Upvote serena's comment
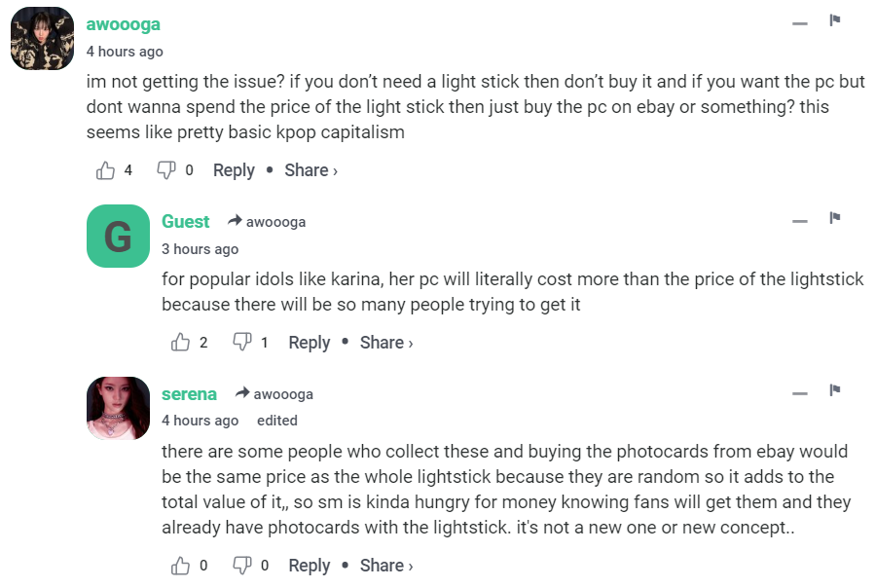 [181, 566]
